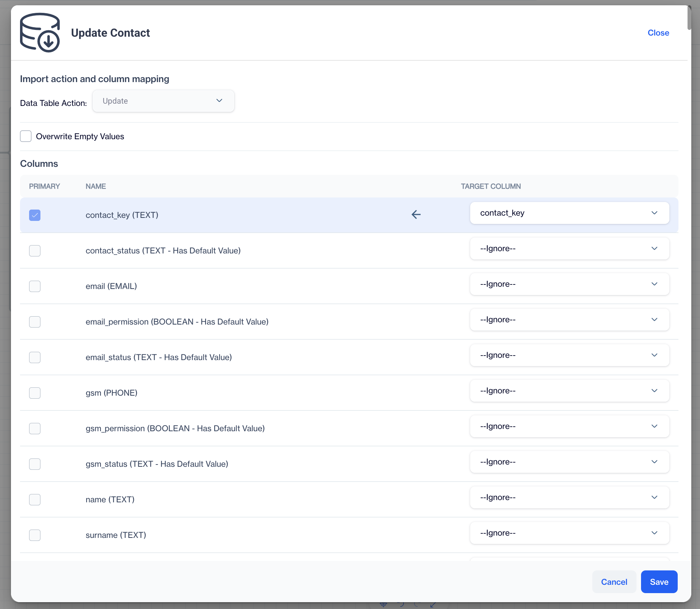
Task: Click chevron icon in contact_key target column
Action: point(654,213)
